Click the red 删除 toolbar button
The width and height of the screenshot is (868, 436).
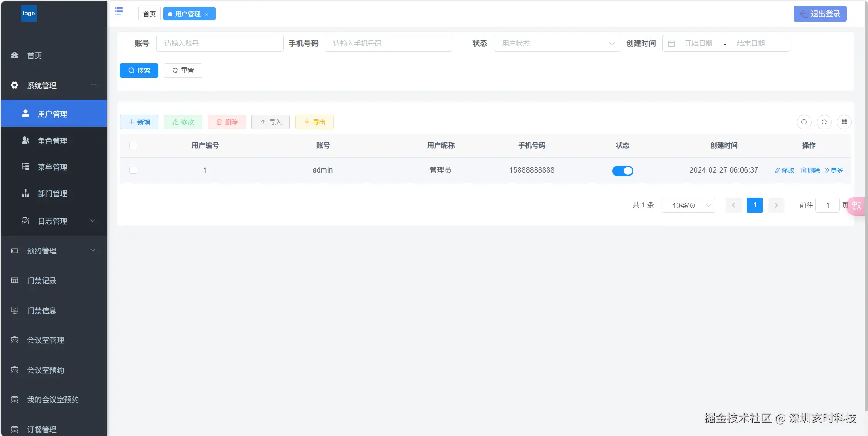(227, 122)
